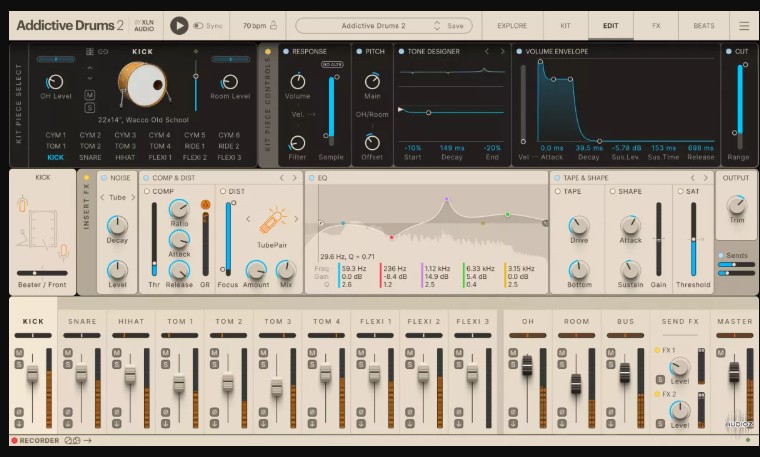
Task: Invert phase on the KICK mixer channel
Action: click(x=19, y=412)
